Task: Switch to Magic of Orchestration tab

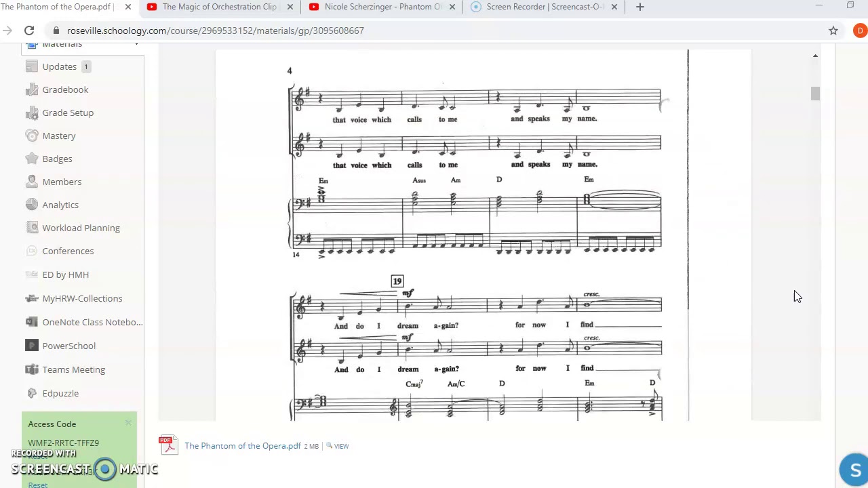Action: (219, 7)
